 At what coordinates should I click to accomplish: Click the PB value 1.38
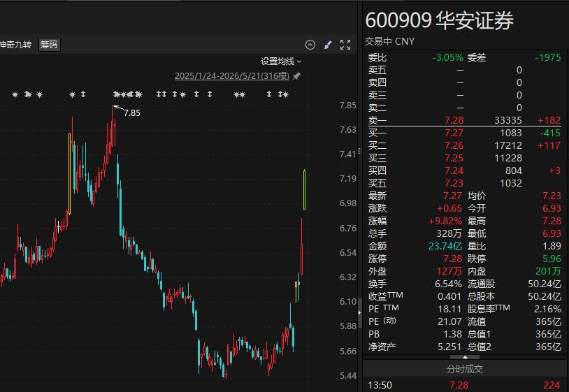click(x=452, y=334)
